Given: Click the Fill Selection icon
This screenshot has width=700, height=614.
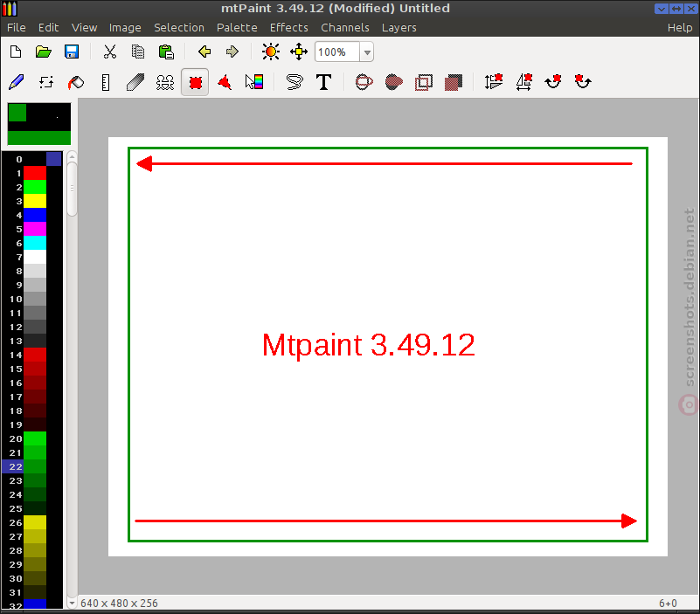Looking at the screenshot, I should pos(454,83).
